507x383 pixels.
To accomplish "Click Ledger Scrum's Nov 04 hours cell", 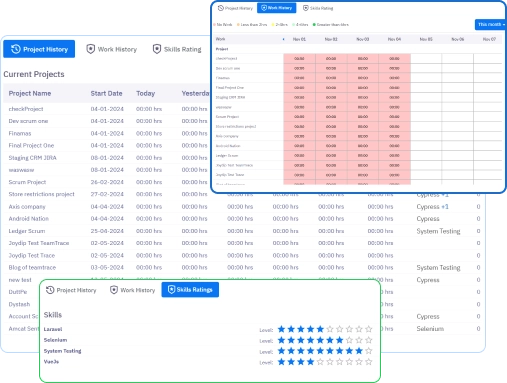I will point(394,156).
